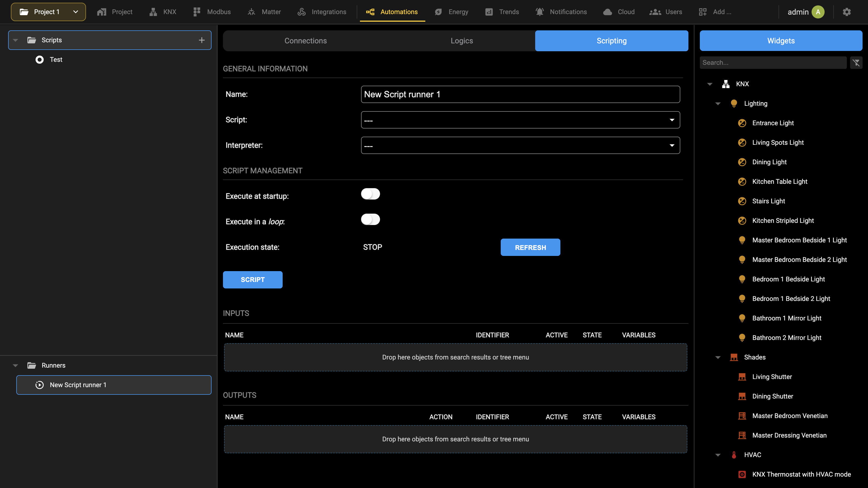Add a new script with plus icon
The height and width of the screenshot is (488, 868).
coord(202,40)
